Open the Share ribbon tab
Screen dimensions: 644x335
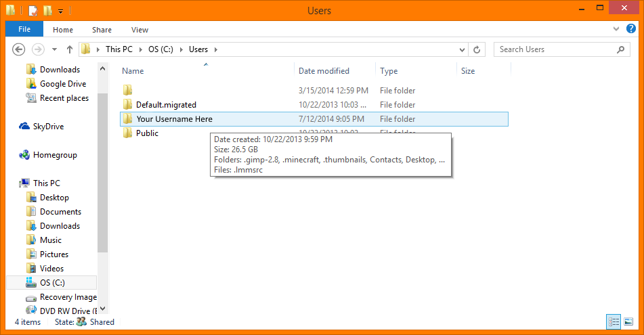[x=102, y=30]
